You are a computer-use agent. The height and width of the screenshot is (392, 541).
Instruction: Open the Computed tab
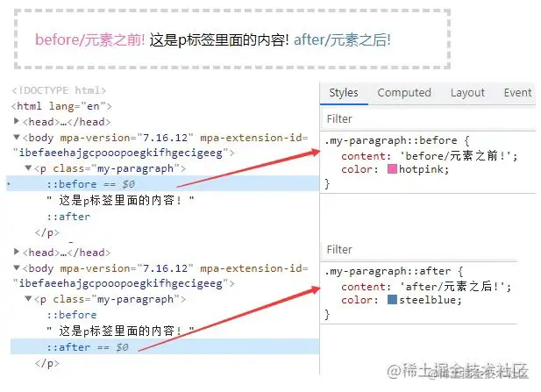(x=404, y=93)
